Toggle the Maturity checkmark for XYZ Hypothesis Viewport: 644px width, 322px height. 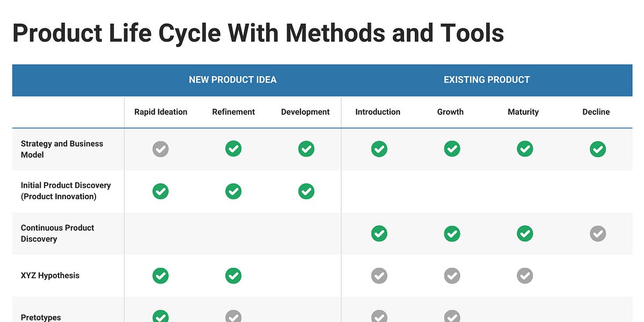[x=525, y=275]
